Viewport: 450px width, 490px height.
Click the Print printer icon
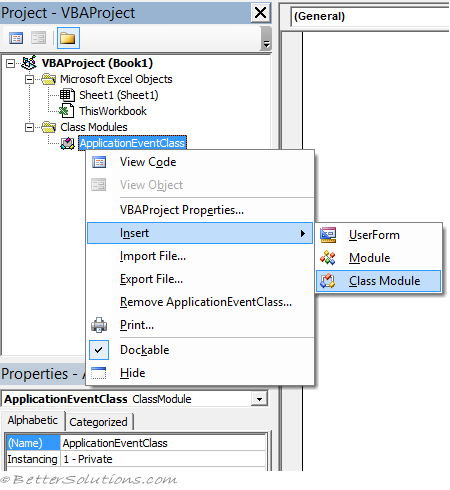(x=99, y=325)
